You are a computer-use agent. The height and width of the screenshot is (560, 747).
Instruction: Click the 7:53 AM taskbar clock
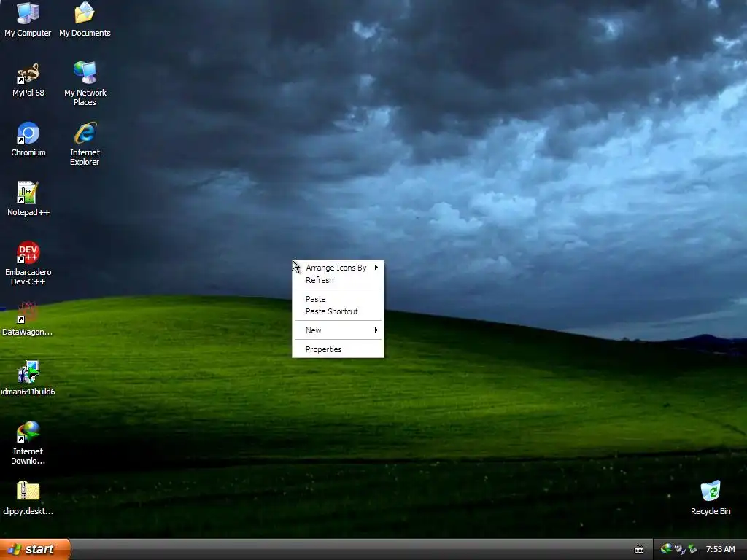(720, 550)
